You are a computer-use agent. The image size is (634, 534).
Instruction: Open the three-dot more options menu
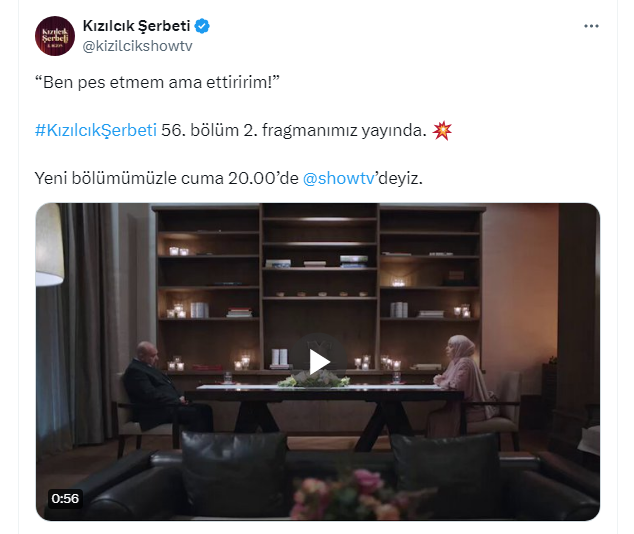coord(591,26)
